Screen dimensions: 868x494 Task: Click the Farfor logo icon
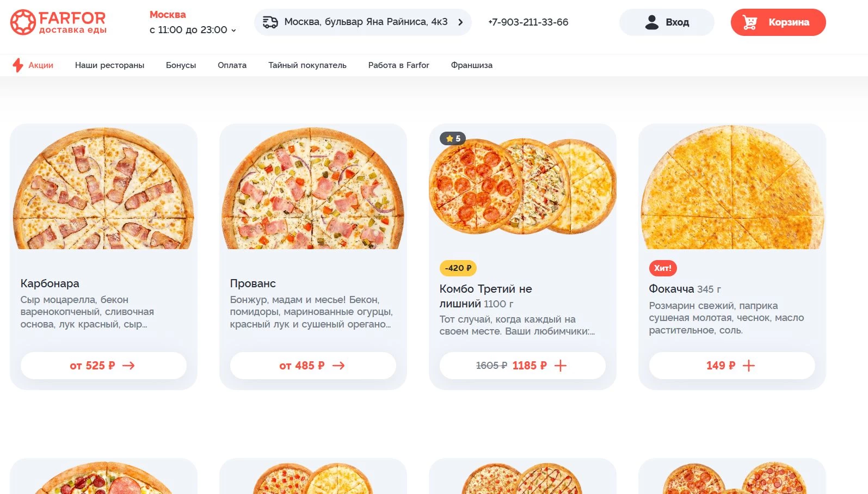pyautogui.click(x=23, y=22)
